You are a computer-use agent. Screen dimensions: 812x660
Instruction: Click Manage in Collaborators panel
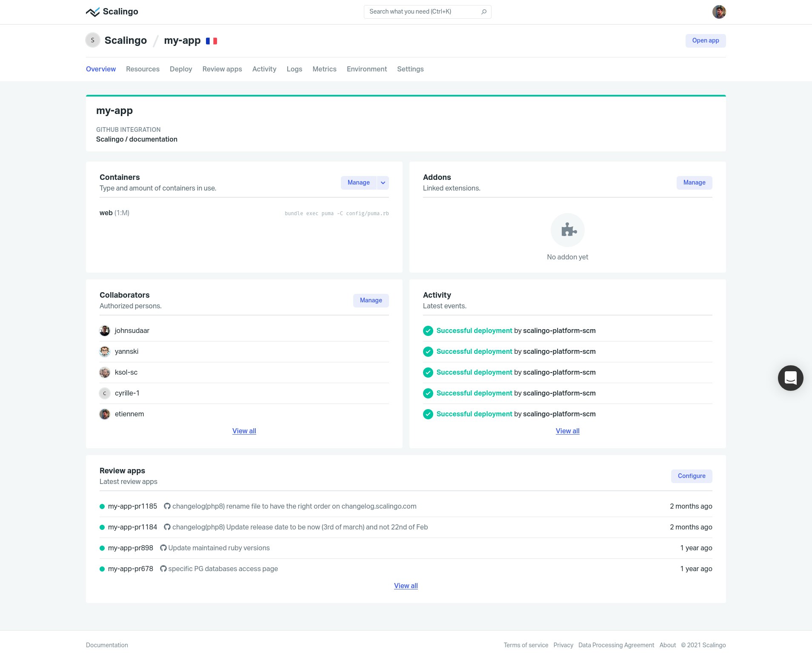pyautogui.click(x=371, y=301)
